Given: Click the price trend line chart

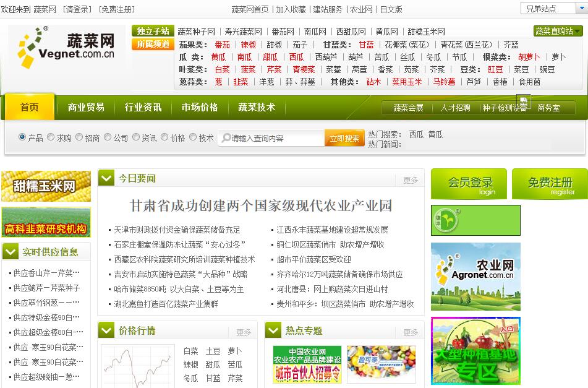Looking at the screenshot, I should (138, 366).
